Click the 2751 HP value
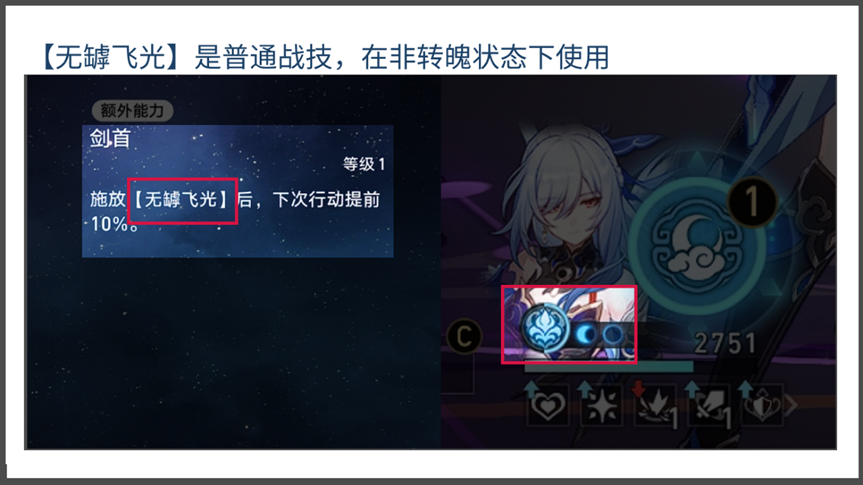 pyautogui.click(x=725, y=344)
